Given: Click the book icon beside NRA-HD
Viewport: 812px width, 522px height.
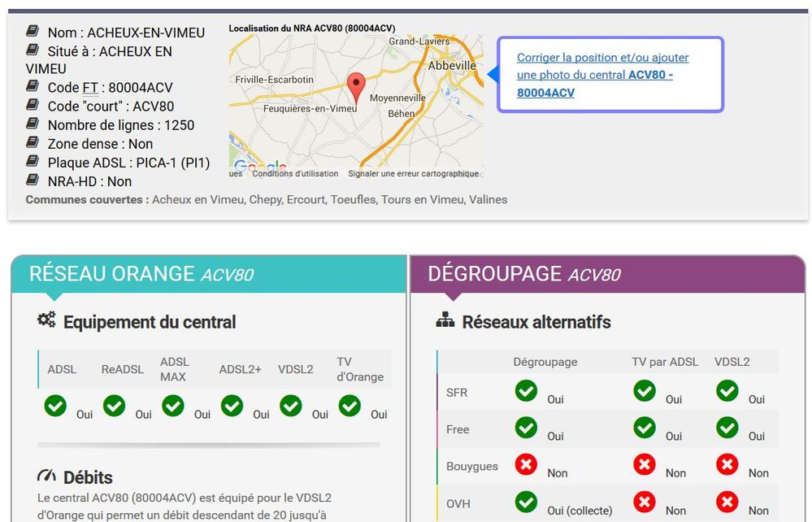Looking at the screenshot, I should click(33, 180).
